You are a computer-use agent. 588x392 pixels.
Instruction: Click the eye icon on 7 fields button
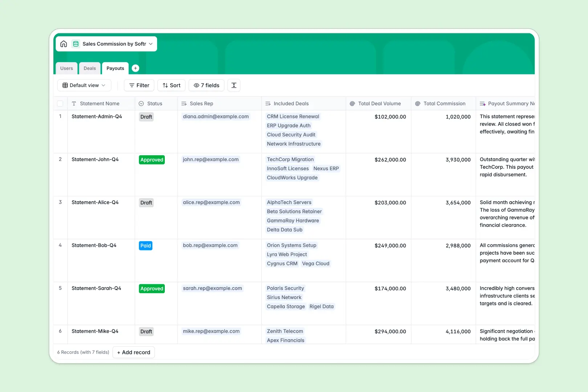(x=196, y=85)
